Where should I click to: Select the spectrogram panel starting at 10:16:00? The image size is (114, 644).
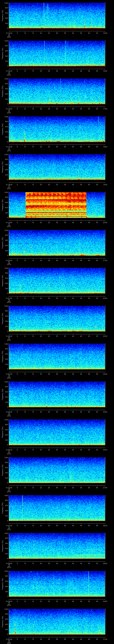[57, 91]
